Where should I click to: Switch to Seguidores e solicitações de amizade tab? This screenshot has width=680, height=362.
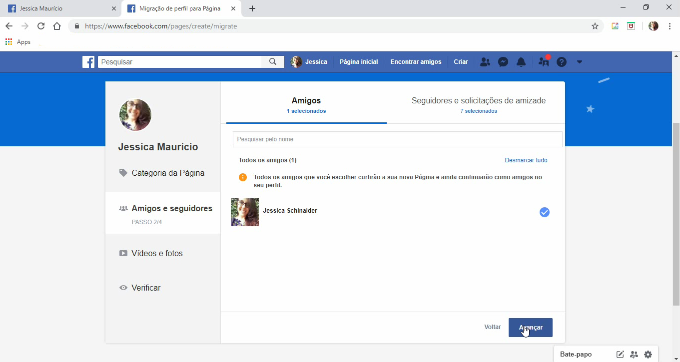[x=478, y=104]
